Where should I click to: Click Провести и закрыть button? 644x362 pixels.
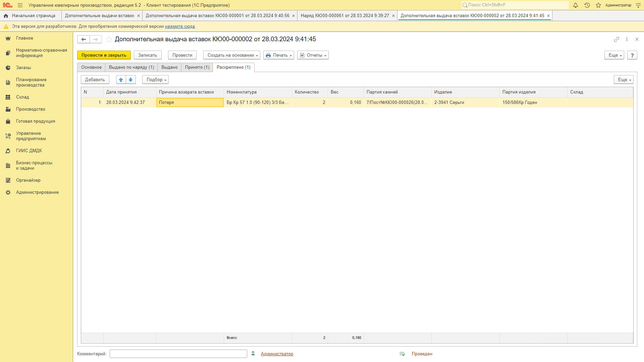[x=104, y=55]
